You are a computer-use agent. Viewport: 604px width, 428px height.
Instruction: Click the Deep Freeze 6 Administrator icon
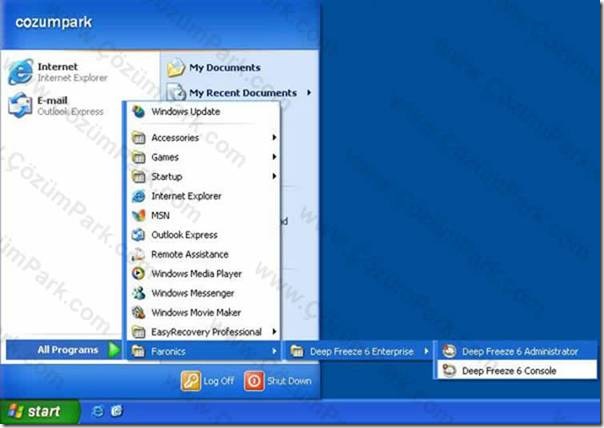click(450, 351)
